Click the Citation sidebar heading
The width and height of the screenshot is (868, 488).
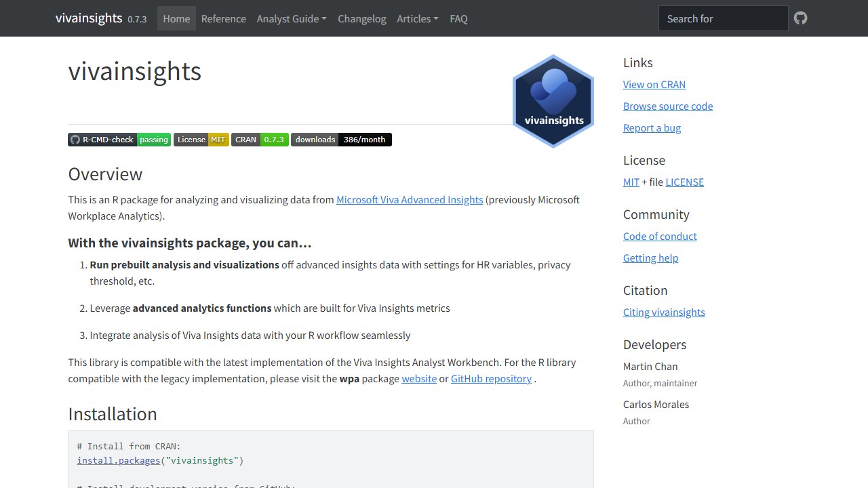tap(645, 291)
